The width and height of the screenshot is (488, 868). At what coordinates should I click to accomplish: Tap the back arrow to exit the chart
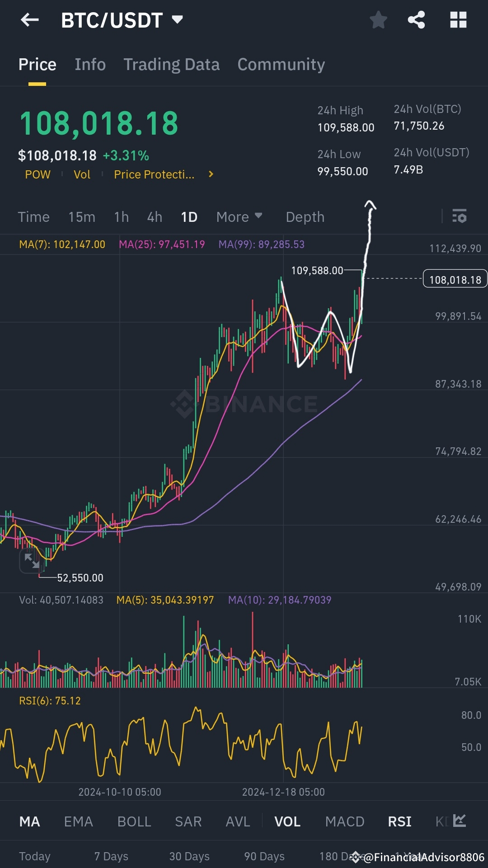(x=30, y=20)
